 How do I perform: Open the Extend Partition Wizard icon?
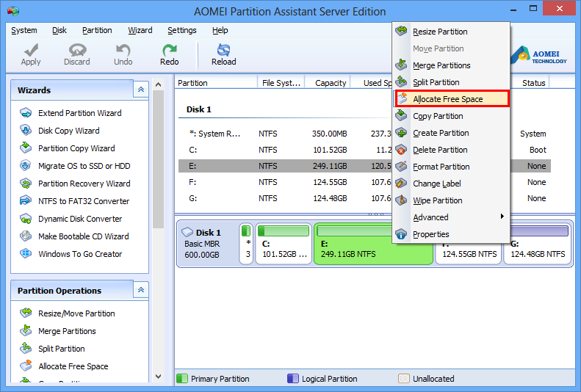pyautogui.click(x=26, y=112)
